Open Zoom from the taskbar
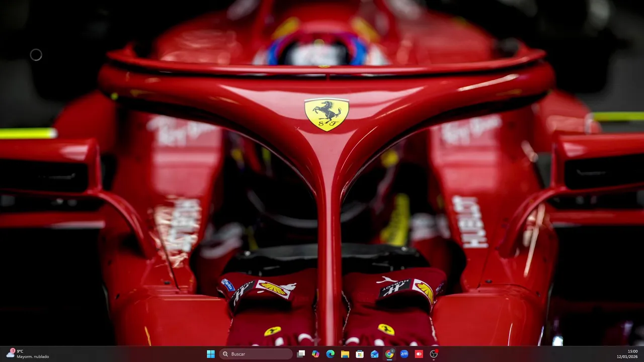The image size is (644, 362). coord(404,354)
